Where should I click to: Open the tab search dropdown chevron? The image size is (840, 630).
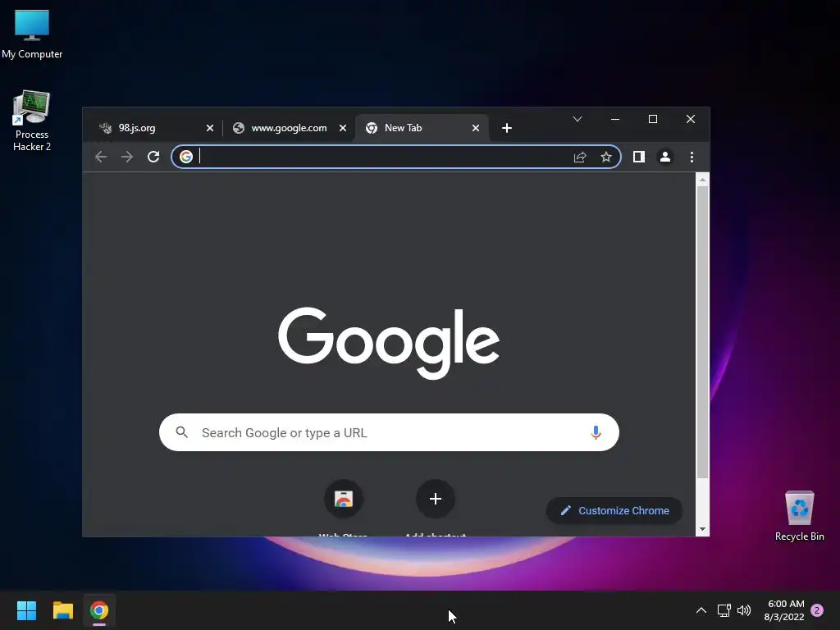[x=577, y=119]
